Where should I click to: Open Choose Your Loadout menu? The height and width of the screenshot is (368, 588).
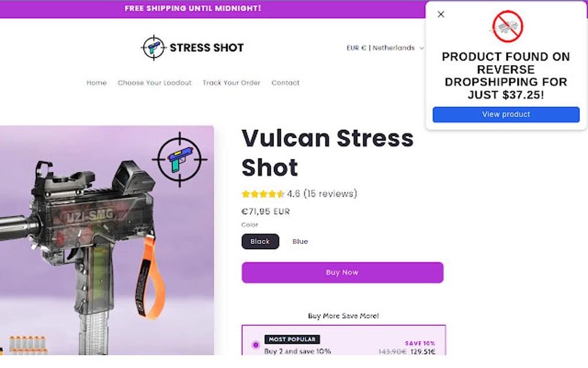[x=154, y=83]
